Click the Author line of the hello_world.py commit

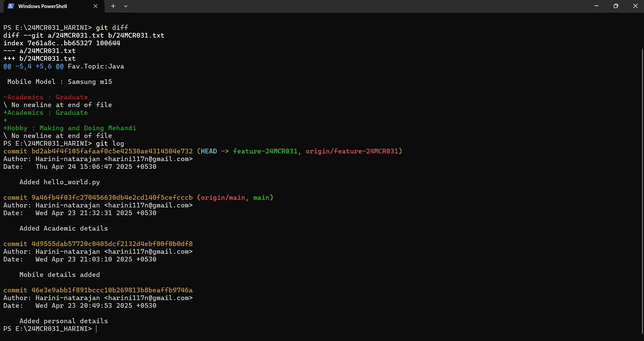coord(98,159)
